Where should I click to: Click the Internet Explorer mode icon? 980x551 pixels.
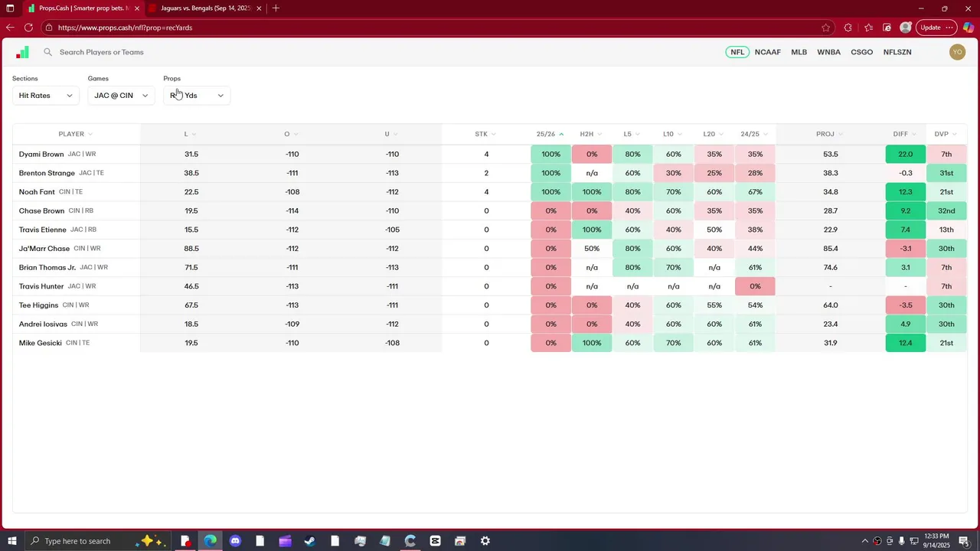point(887,28)
